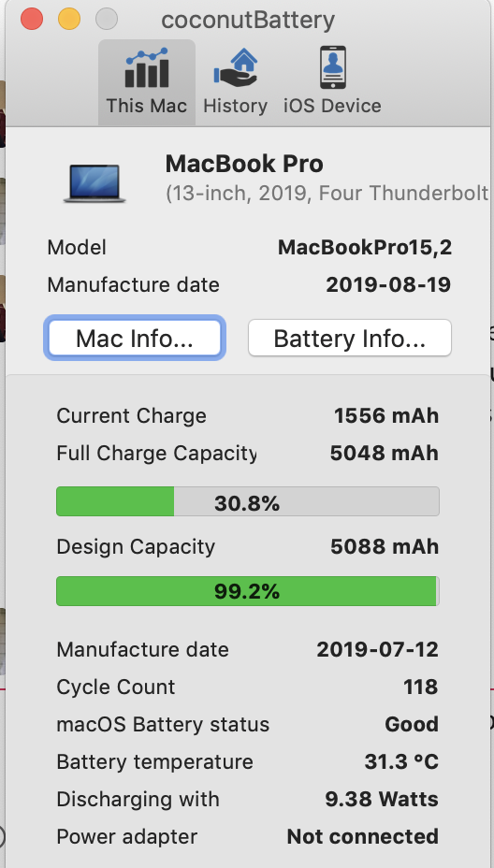Switch to the This Mac tab label
The image size is (494, 868).
(147, 106)
